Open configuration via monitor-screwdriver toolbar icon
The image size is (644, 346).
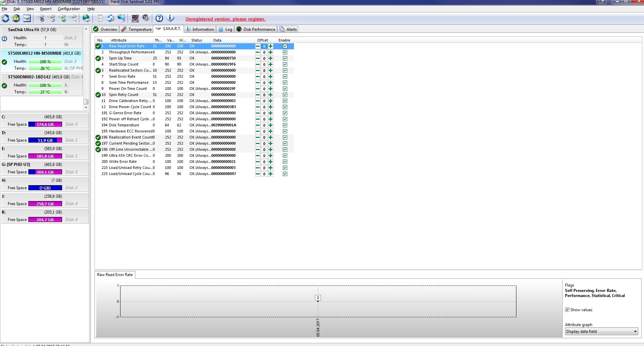click(x=135, y=18)
